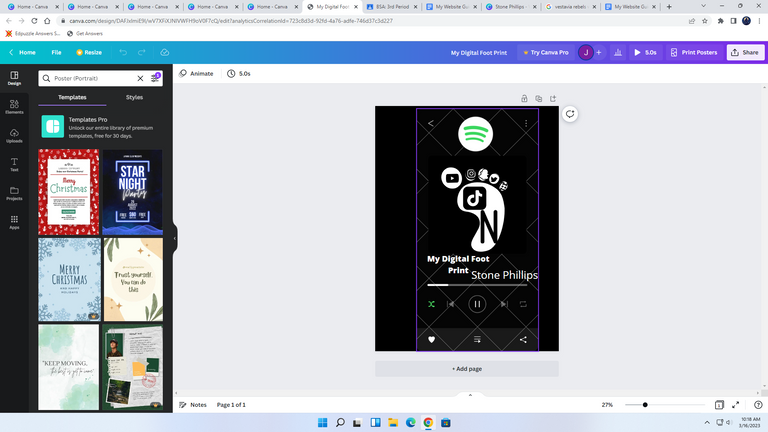Select the green scrapbook photo template
This screenshot has height=432, width=768.
(x=132, y=367)
